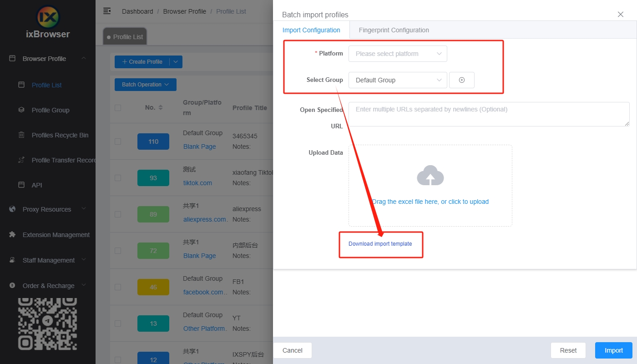Check the box for profile 46
This screenshot has width=637, height=364.
[x=118, y=287]
